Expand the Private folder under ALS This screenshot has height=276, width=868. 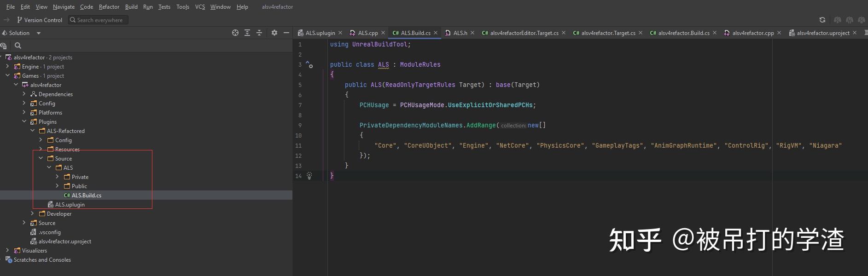[x=58, y=177]
